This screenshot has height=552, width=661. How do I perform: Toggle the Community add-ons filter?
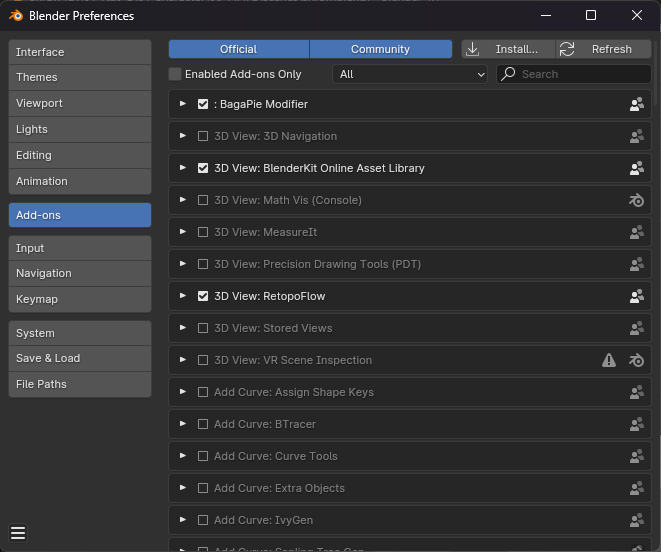coord(381,49)
